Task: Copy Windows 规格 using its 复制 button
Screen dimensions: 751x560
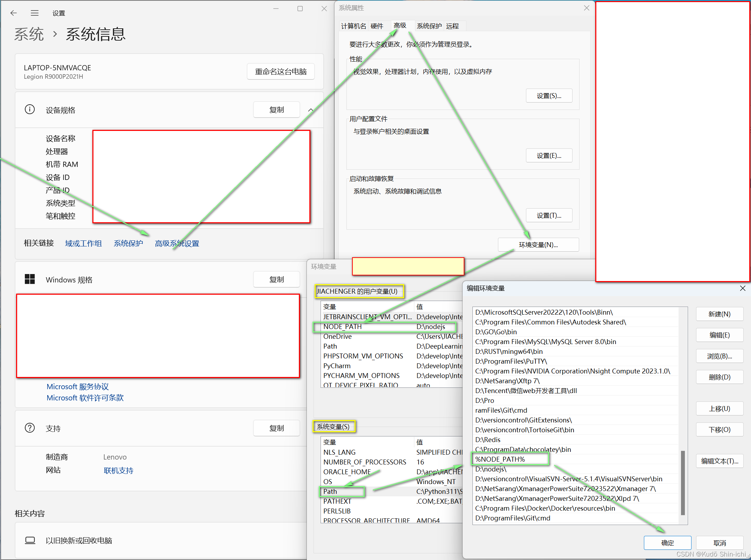Action: click(276, 279)
